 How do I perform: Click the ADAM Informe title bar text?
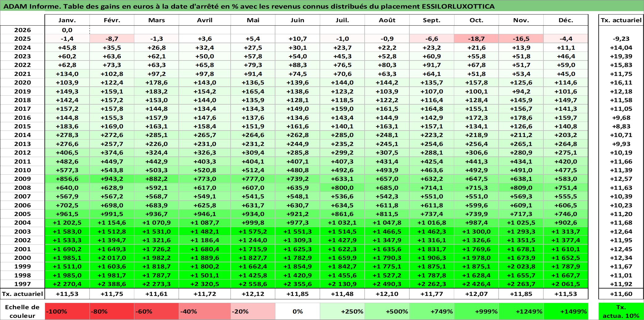tap(249, 6)
